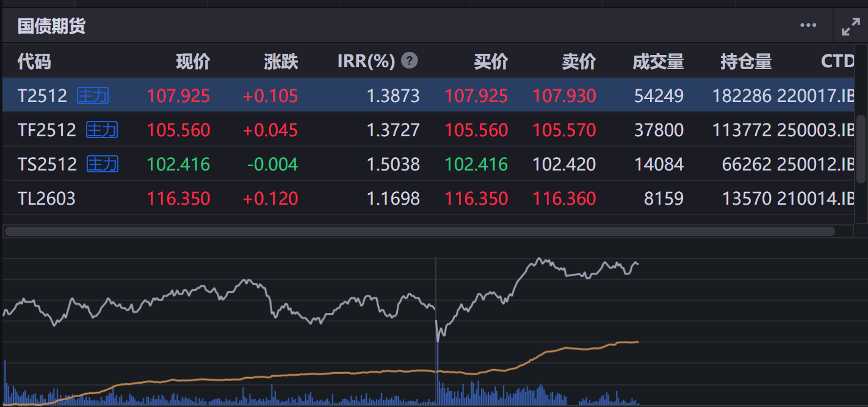Click IRR value 1.3873

tap(393, 96)
